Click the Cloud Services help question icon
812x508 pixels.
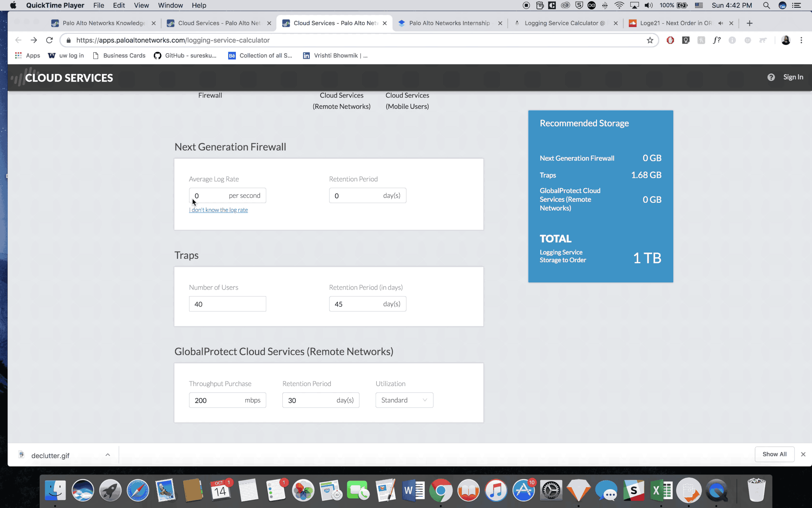coord(771,77)
